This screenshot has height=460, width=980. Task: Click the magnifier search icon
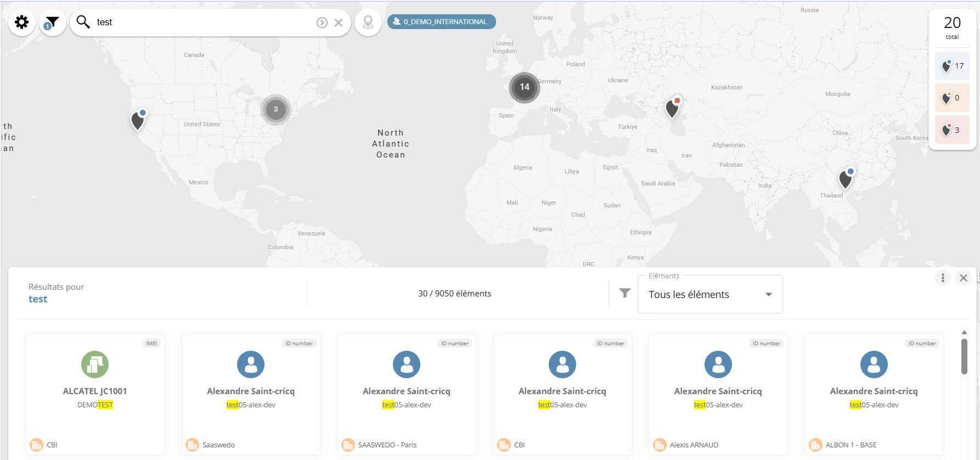[83, 22]
